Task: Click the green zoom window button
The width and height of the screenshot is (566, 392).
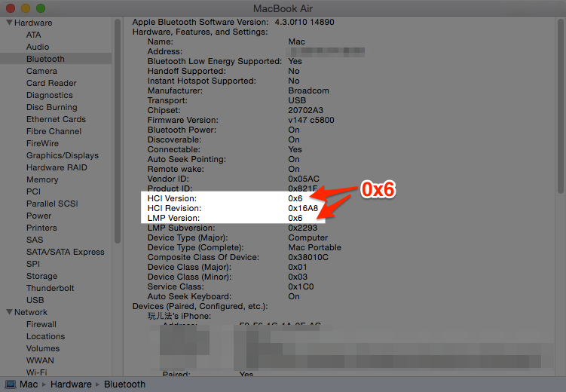Action: tap(41, 8)
